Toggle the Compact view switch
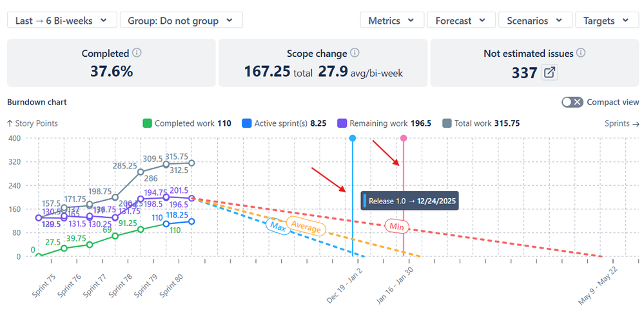 [572, 102]
